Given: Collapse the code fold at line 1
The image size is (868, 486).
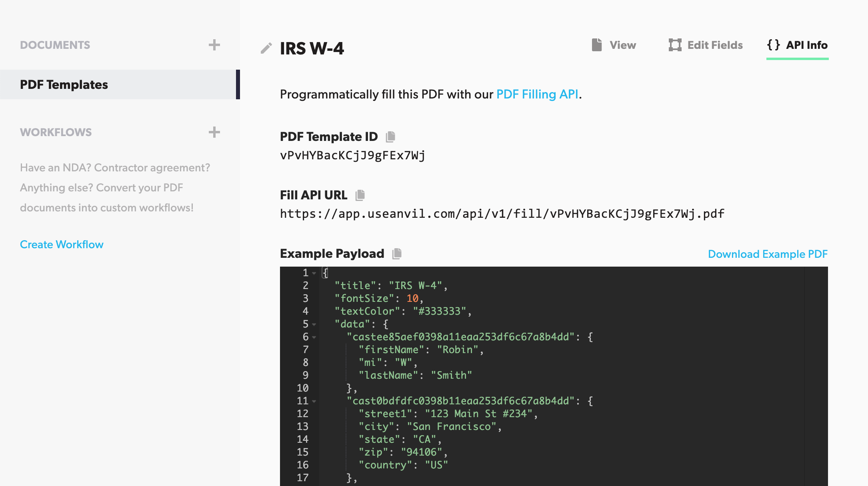Looking at the screenshot, I should [x=314, y=273].
